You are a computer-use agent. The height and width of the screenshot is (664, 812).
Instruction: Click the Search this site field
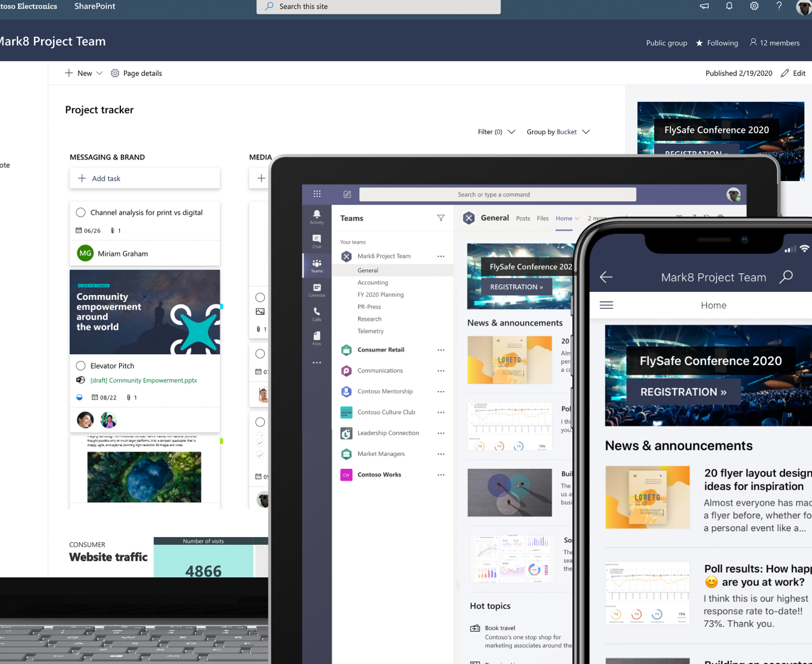(378, 7)
